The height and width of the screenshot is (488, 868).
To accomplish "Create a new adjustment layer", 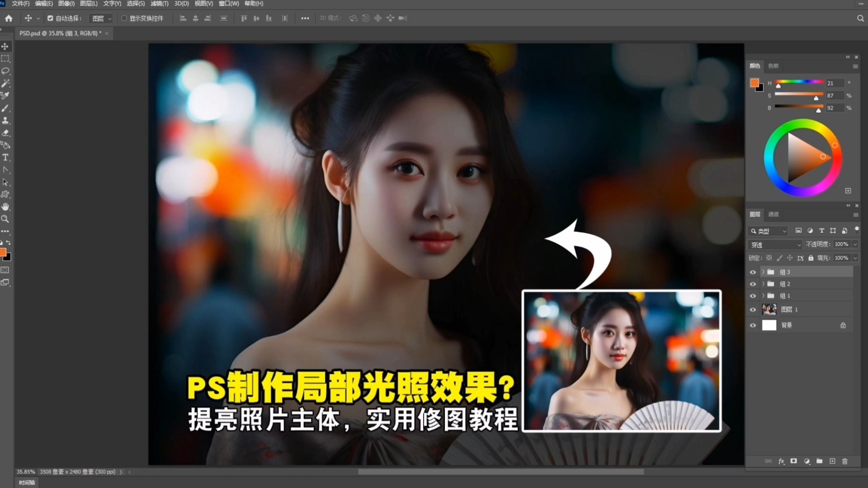I will click(x=807, y=461).
